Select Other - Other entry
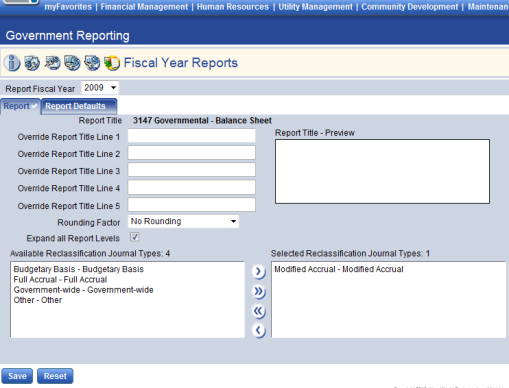This screenshot has width=509, height=388. (38, 300)
